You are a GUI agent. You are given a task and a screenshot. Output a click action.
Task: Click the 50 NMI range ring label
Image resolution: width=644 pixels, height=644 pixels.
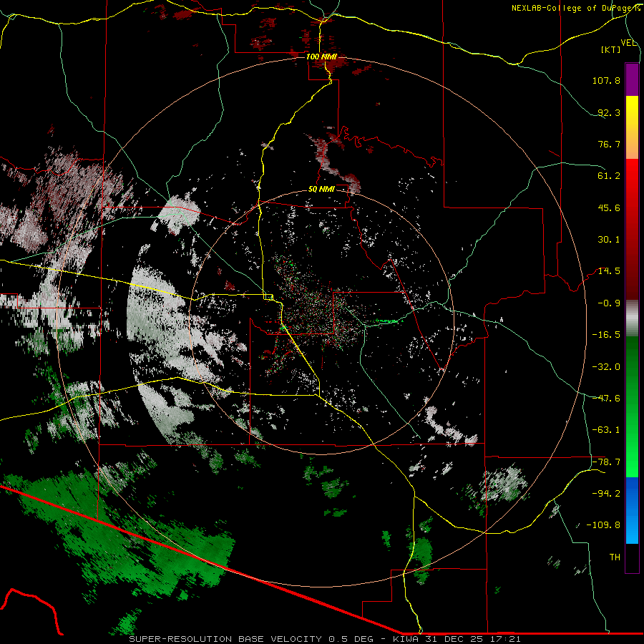pyautogui.click(x=321, y=190)
